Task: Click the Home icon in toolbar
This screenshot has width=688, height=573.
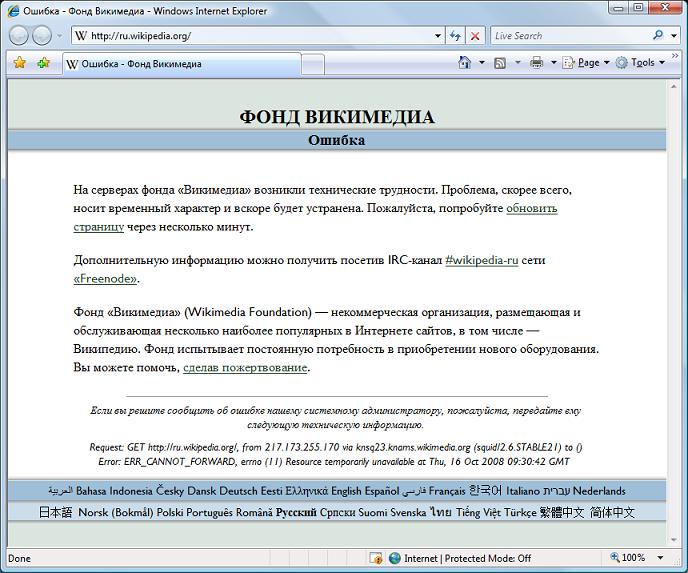Action: coord(465,62)
